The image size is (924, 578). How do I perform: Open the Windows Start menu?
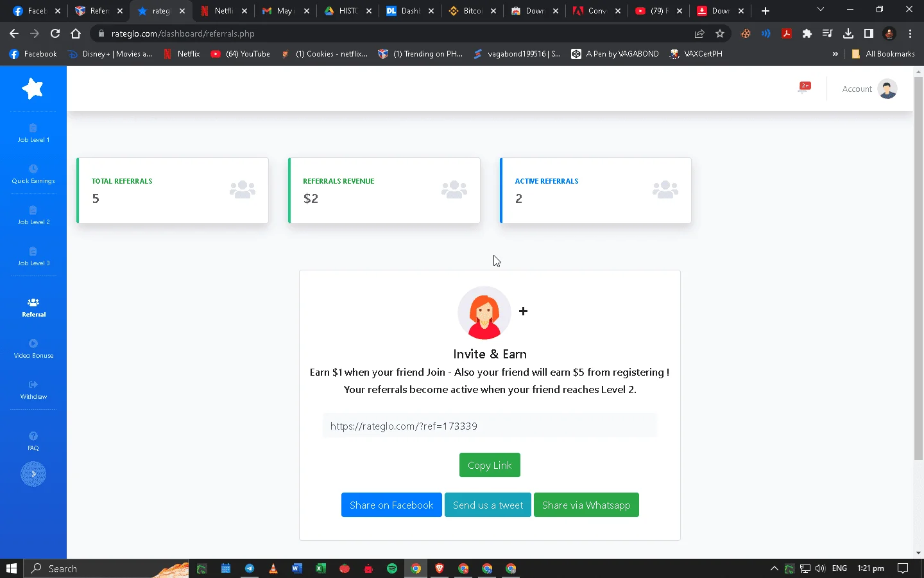pos(12,568)
